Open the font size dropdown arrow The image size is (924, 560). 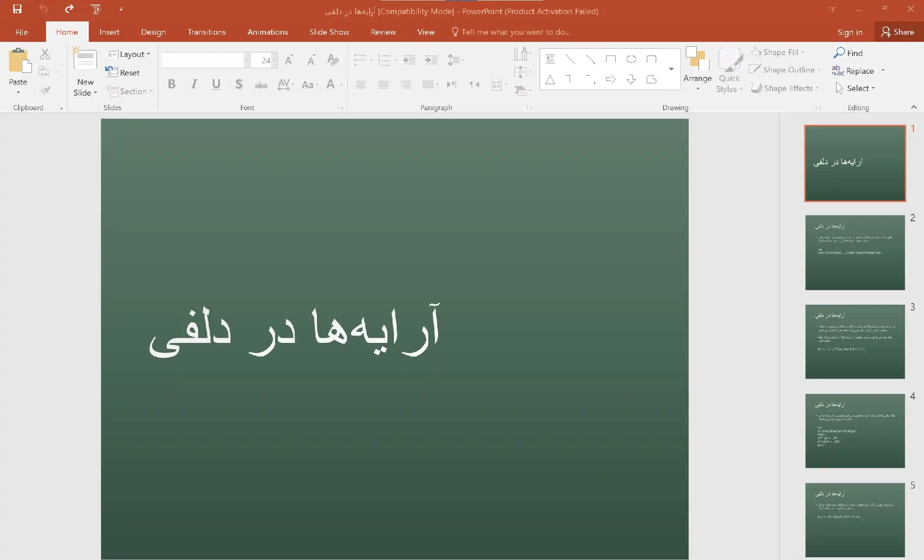click(x=274, y=60)
